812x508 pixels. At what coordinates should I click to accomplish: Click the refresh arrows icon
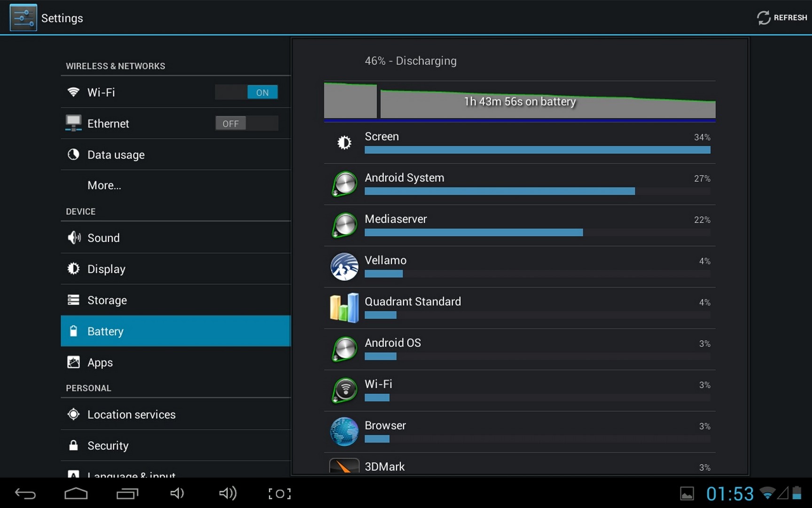(764, 18)
